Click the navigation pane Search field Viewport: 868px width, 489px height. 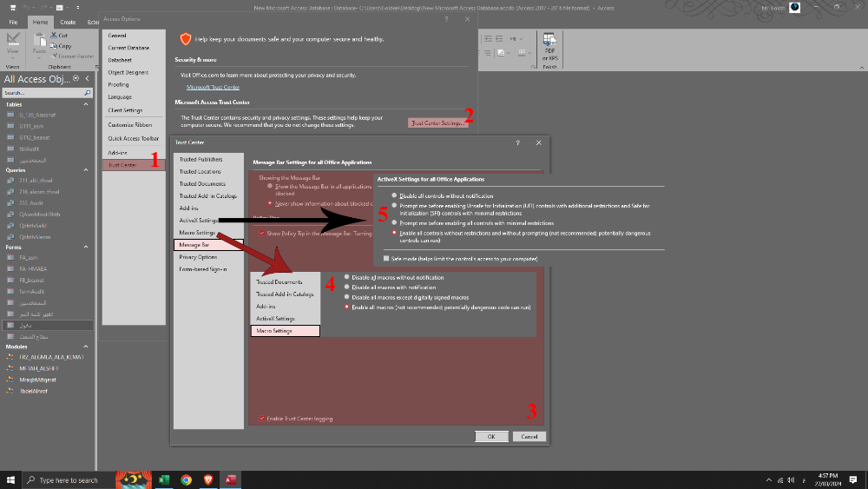click(43, 92)
